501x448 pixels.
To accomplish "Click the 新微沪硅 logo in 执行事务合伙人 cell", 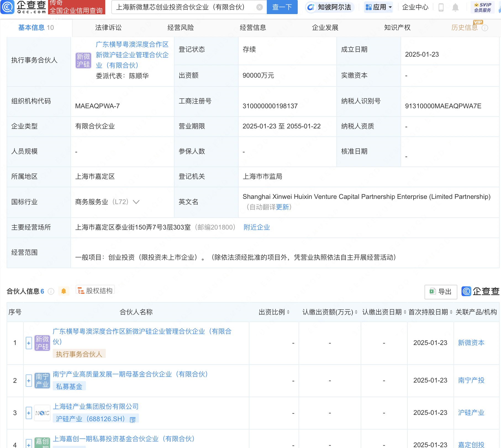I will (x=83, y=60).
